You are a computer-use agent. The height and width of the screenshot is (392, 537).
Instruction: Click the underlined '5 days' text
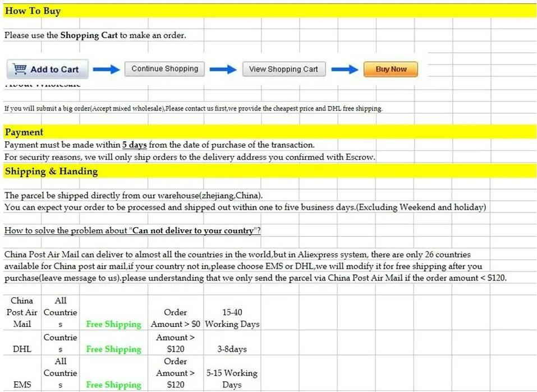[135, 145]
